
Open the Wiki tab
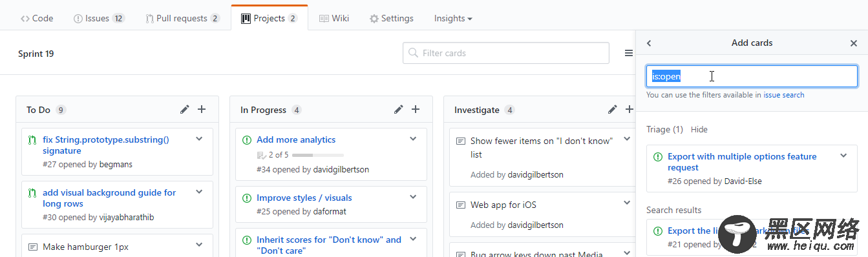coord(334,18)
